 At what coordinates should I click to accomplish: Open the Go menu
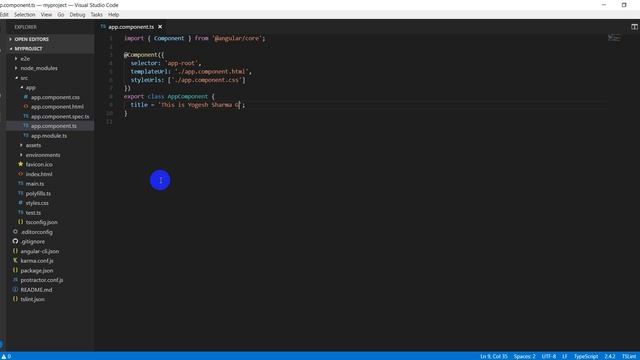pos(61,15)
